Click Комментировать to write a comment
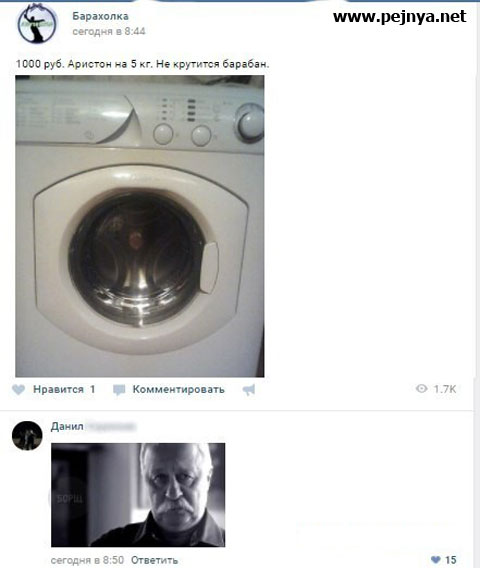 click(179, 389)
